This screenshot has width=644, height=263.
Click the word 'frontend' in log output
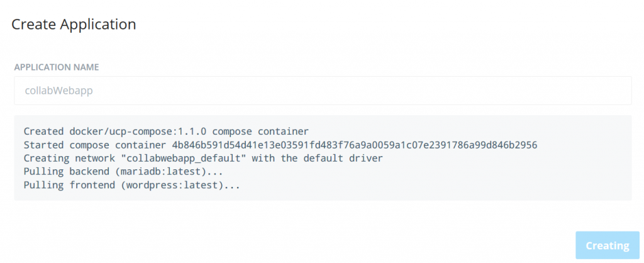91,186
